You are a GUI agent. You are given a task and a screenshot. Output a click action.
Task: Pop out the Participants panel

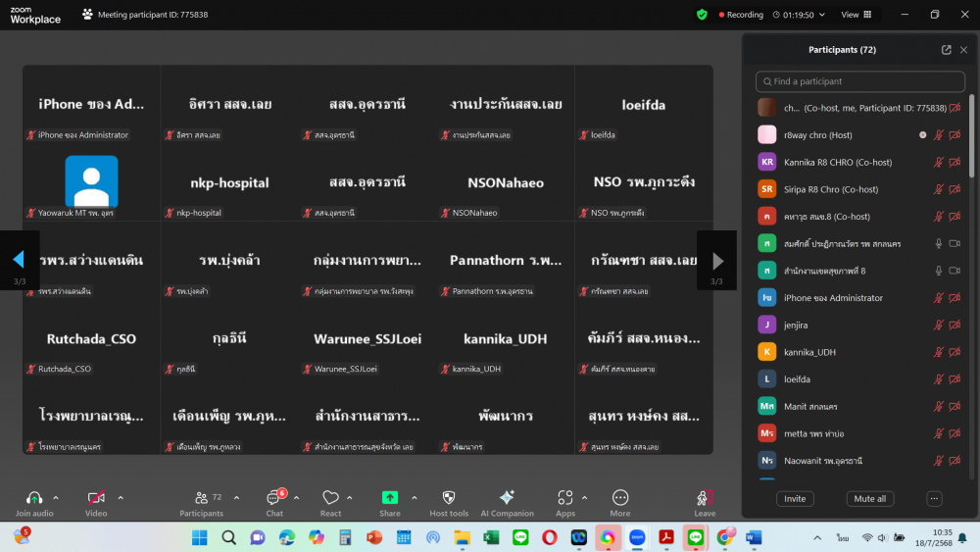(x=946, y=50)
